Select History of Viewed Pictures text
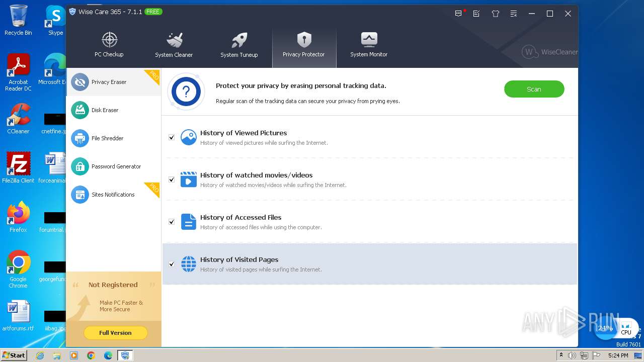The image size is (644, 362). coord(244,133)
